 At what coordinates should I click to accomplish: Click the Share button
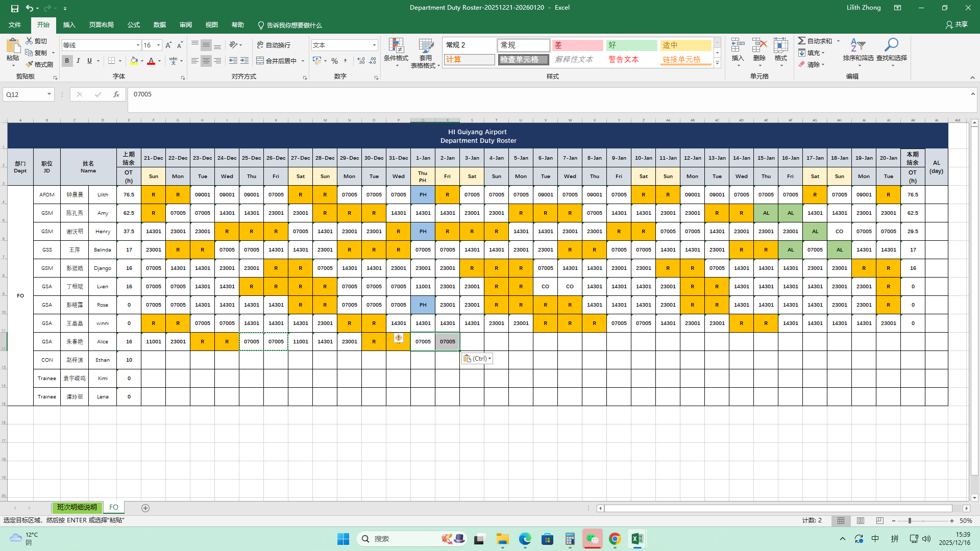pyautogui.click(x=957, y=24)
